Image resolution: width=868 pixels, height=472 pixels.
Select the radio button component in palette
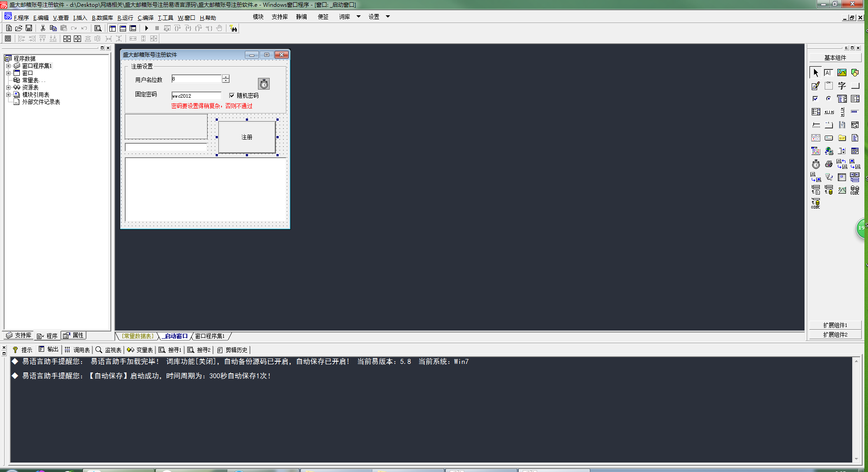point(828,99)
